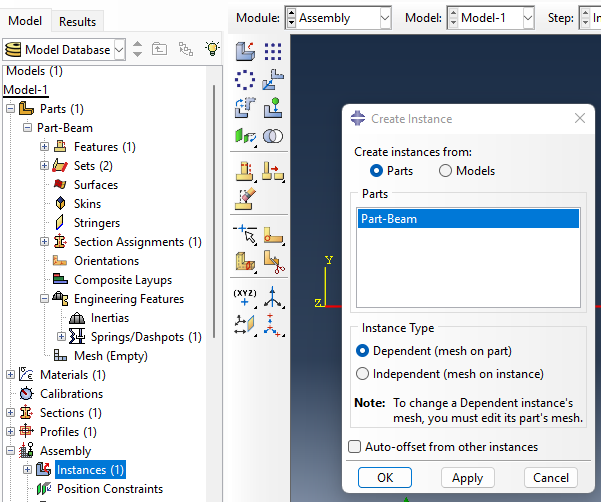Select the Linear Pattern grid icon
Image resolution: width=601 pixels, height=502 pixels.
273,51
